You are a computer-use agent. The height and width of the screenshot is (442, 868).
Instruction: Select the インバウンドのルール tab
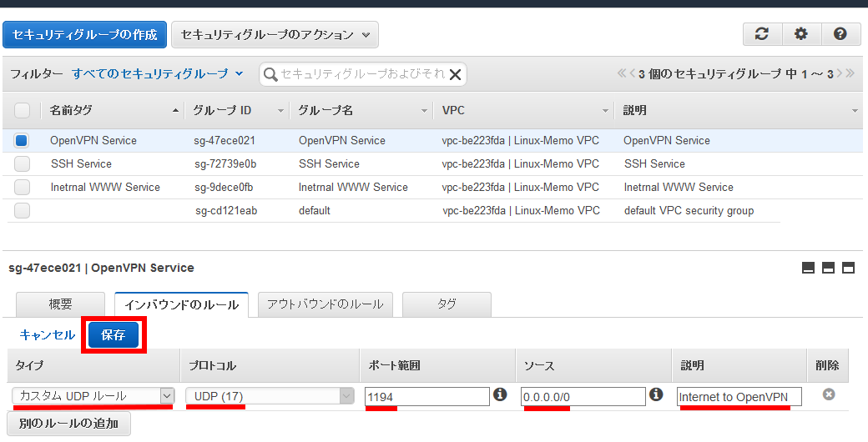tap(182, 304)
